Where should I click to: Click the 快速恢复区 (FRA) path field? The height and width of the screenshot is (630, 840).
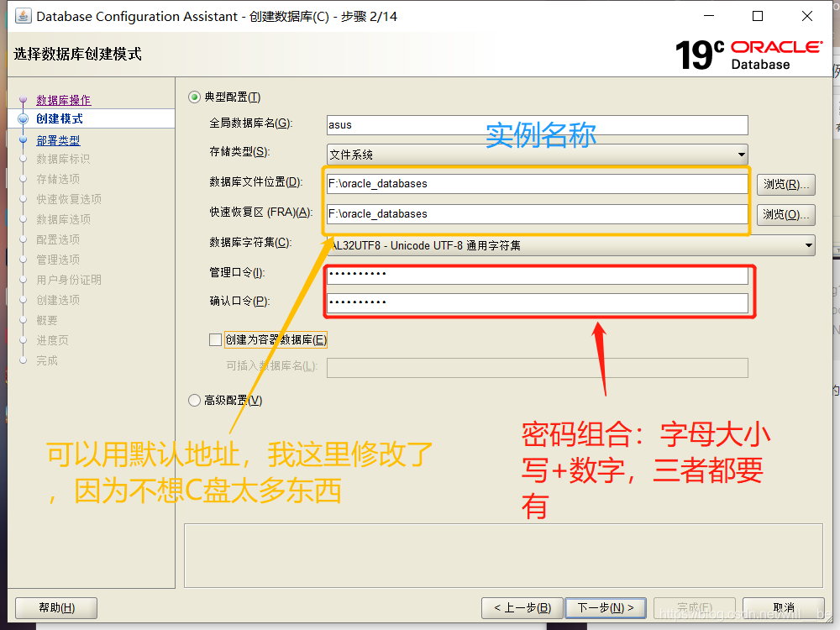coord(538,213)
